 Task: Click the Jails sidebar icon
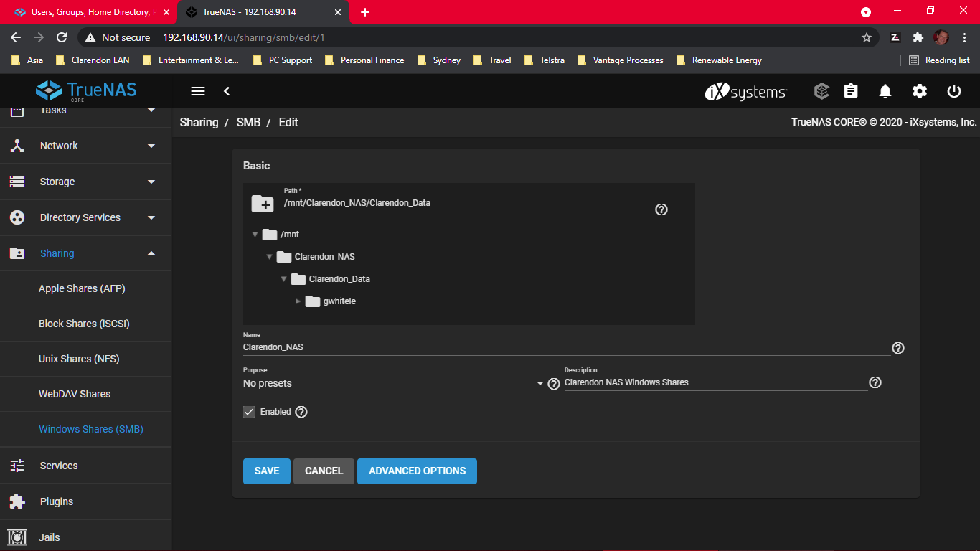tap(17, 537)
